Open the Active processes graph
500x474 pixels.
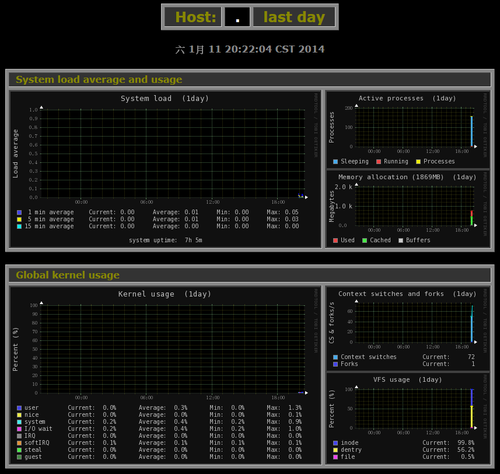(408, 129)
